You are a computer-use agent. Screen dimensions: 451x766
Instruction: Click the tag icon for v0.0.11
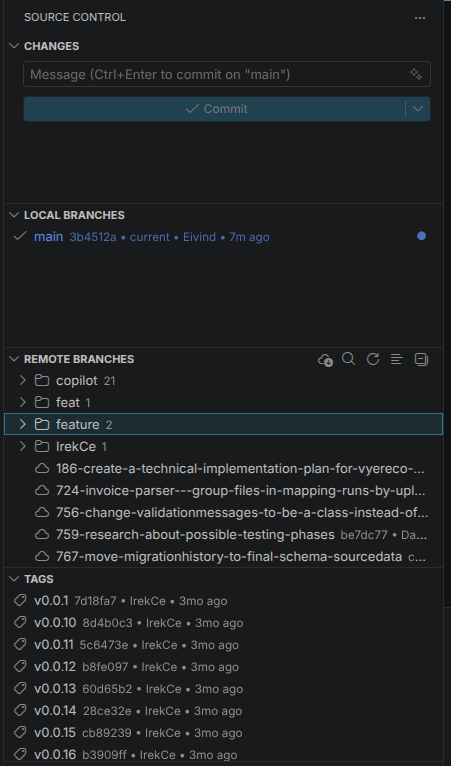click(x=20, y=644)
